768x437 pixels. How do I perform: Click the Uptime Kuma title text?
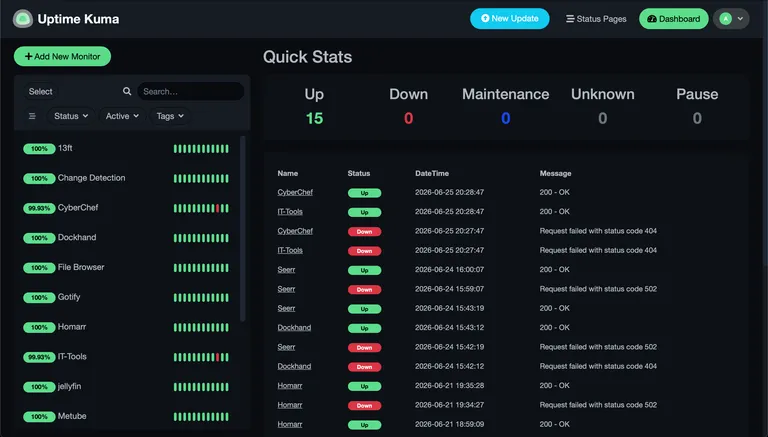click(78, 19)
